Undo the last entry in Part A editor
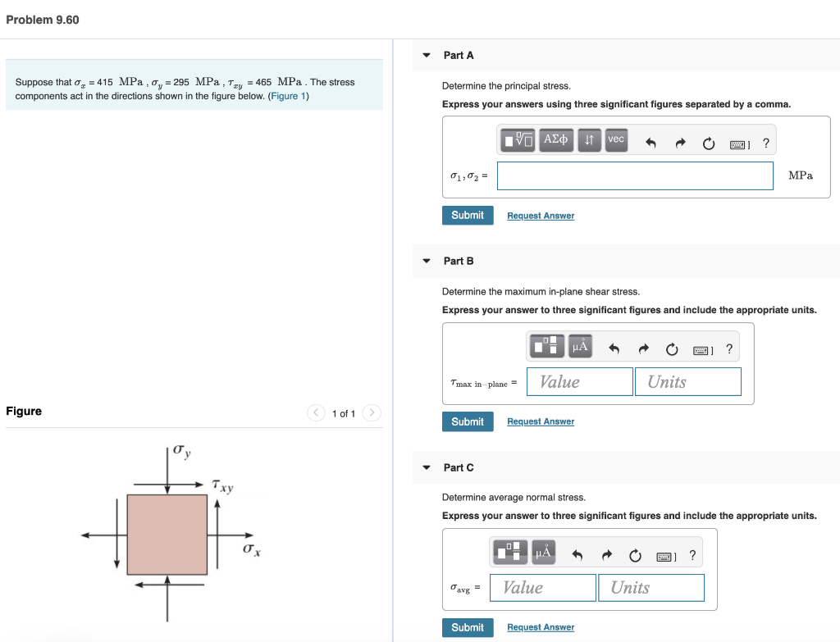 coord(651,142)
